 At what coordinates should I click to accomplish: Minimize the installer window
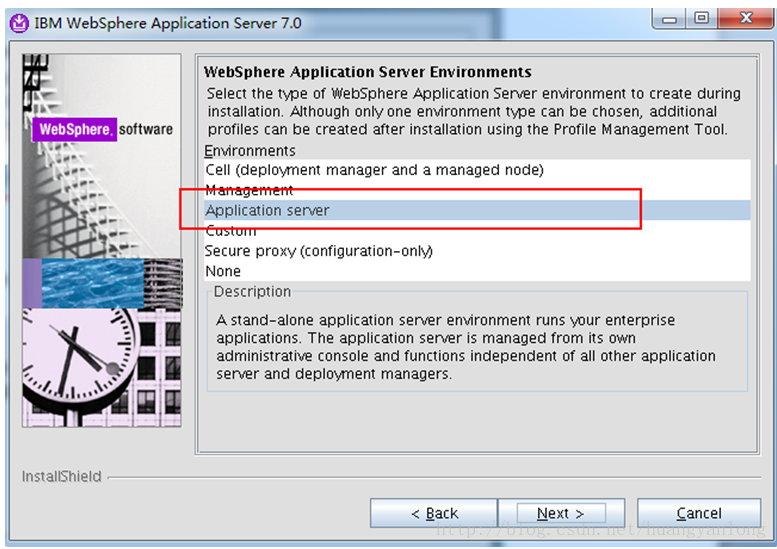point(669,19)
